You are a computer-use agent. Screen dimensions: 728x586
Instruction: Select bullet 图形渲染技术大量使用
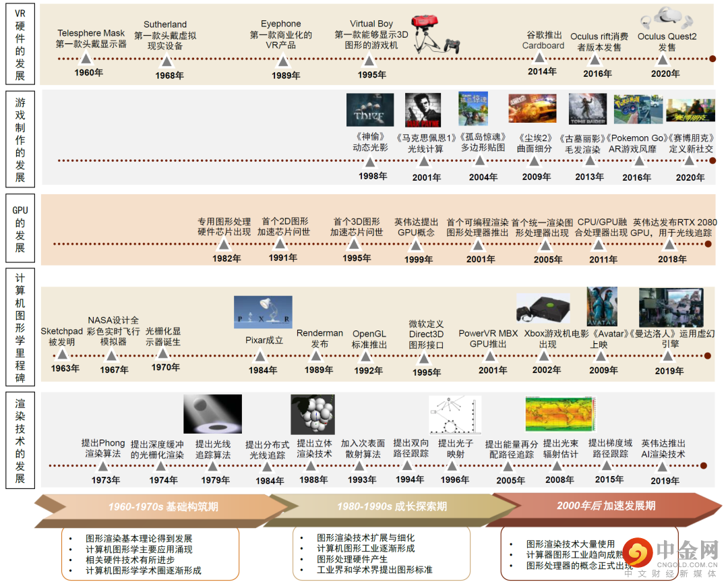pyautogui.click(x=570, y=544)
